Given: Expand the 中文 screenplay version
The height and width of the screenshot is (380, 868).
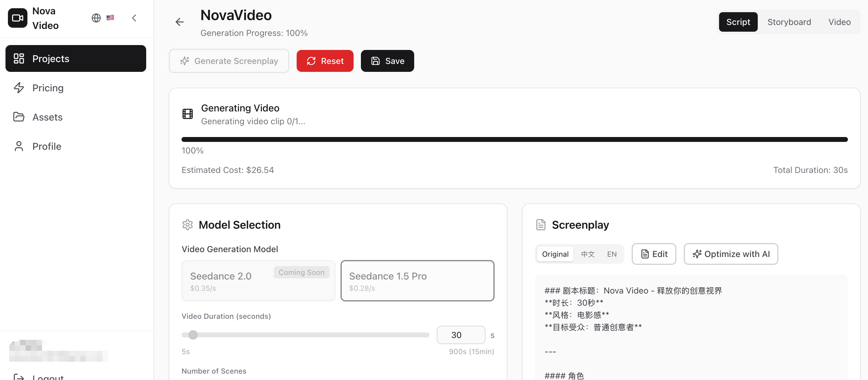Looking at the screenshot, I should point(588,254).
